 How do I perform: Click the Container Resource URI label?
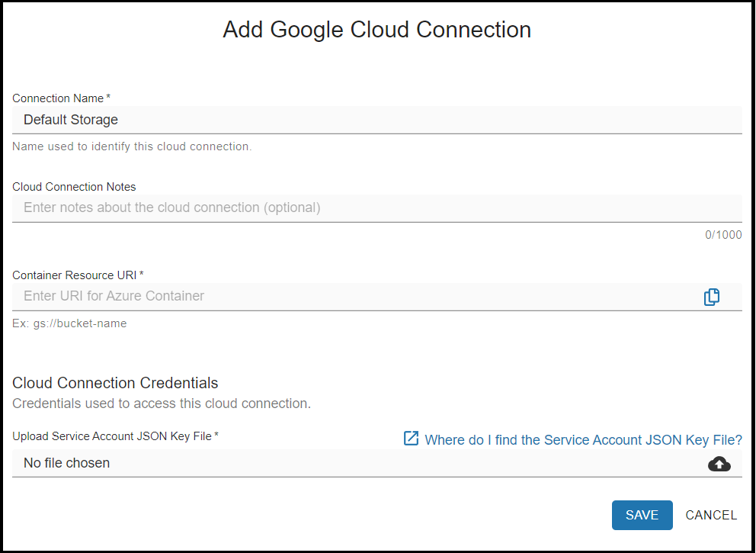pos(78,275)
